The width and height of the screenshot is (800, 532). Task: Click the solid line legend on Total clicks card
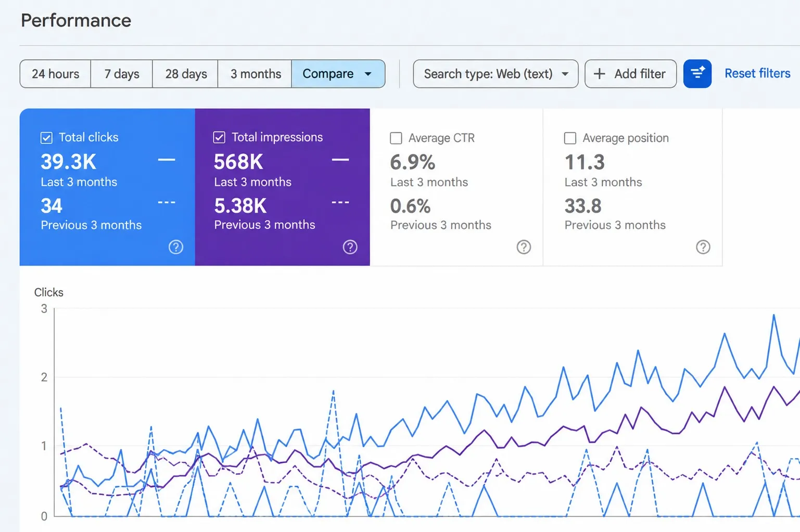point(167,160)
